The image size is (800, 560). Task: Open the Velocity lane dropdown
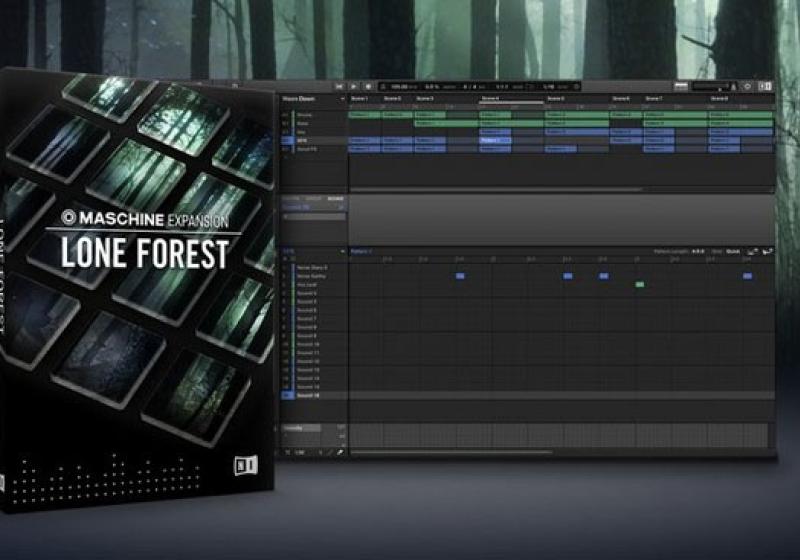click(301, 428)
